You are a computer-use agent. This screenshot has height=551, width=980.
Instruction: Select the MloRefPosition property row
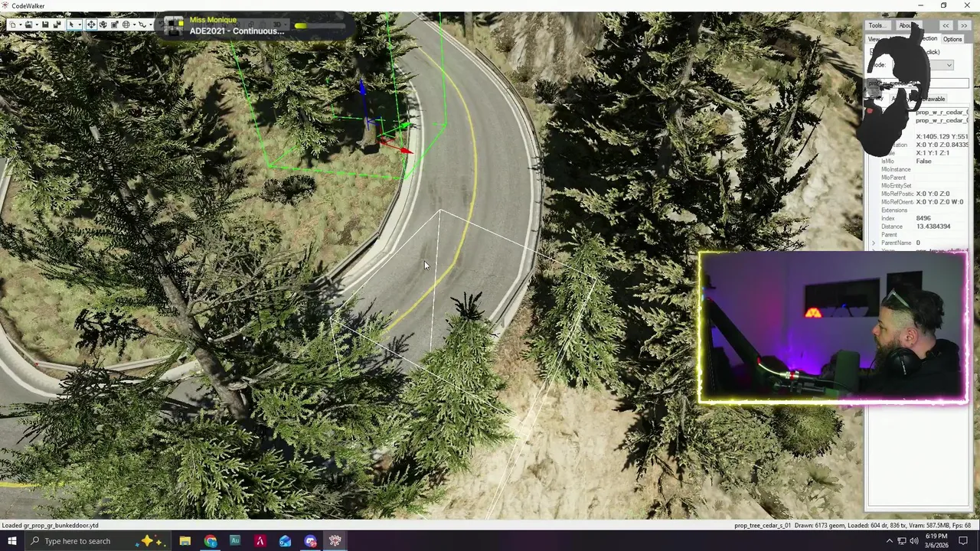pos(918,194)
